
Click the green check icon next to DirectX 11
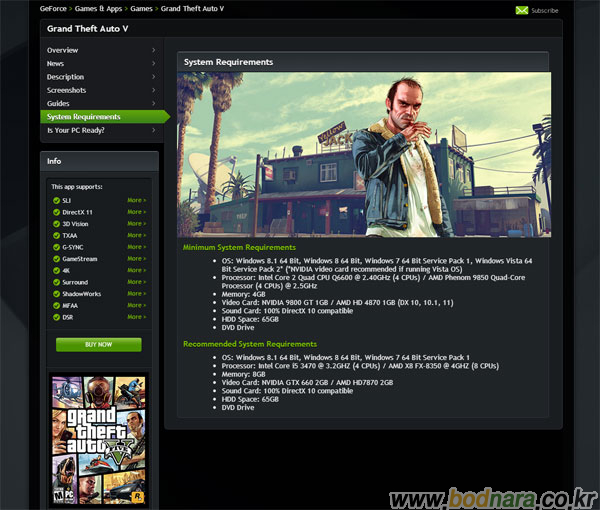pyautogui.click(x=56, y=212)
